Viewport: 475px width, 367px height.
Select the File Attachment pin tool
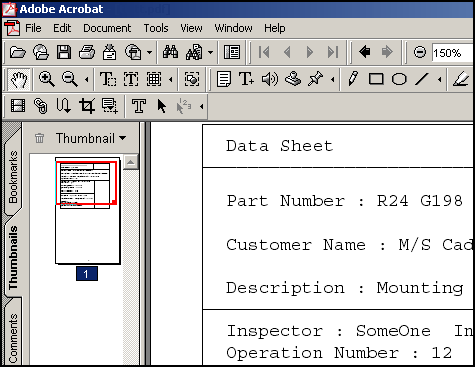click(x=315, y=79)
